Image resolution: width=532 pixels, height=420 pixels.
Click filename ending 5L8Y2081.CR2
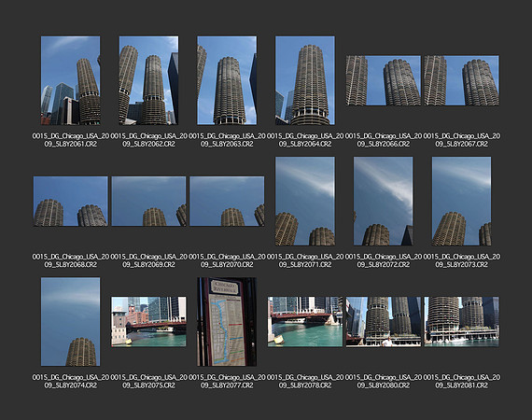tap(461, 382)
